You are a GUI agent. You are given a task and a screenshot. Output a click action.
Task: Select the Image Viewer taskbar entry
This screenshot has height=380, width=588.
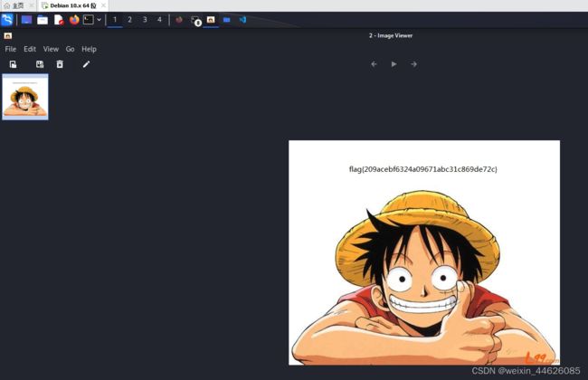coord(211,20)
